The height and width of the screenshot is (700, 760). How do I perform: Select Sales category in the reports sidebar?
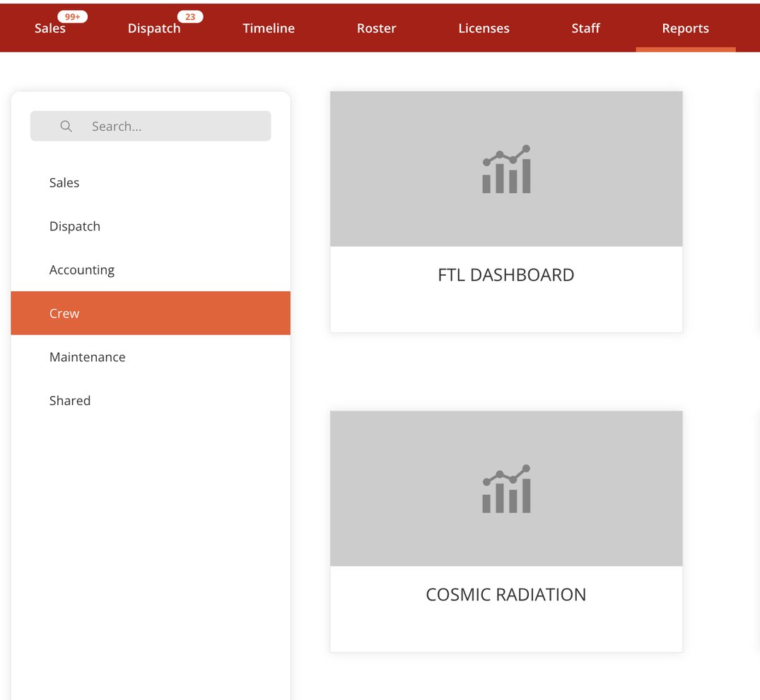pyautogui.click(x=64, y=182)
